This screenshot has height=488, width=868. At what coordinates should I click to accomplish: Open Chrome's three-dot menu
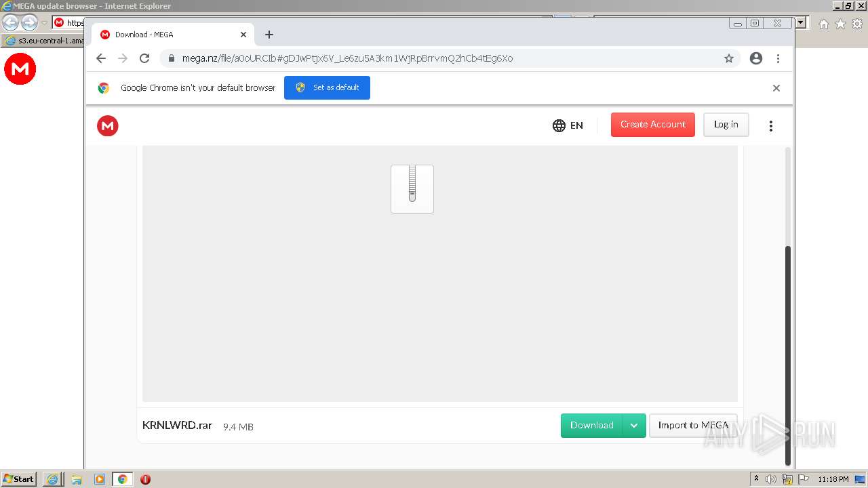click(778, 58)
